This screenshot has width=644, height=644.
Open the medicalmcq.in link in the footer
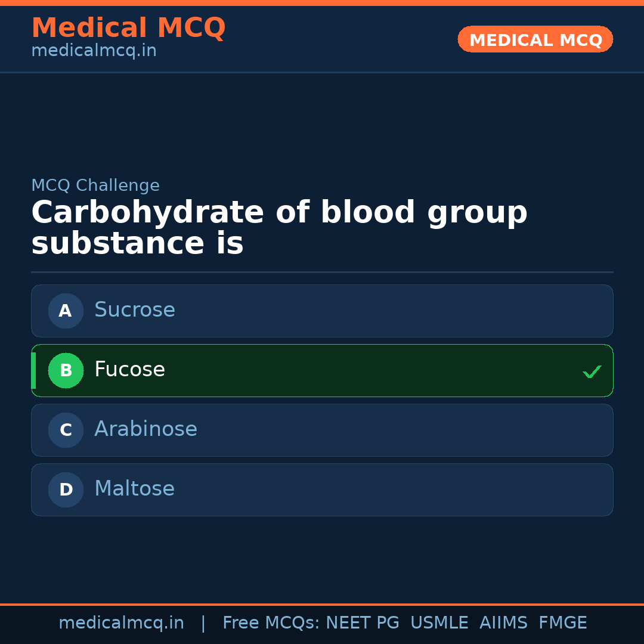[122, 622]
